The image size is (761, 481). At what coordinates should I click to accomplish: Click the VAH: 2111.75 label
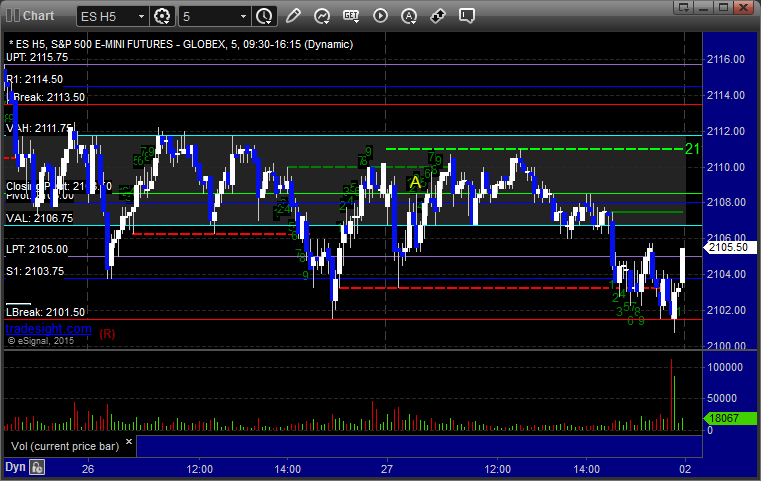(39, 128)
